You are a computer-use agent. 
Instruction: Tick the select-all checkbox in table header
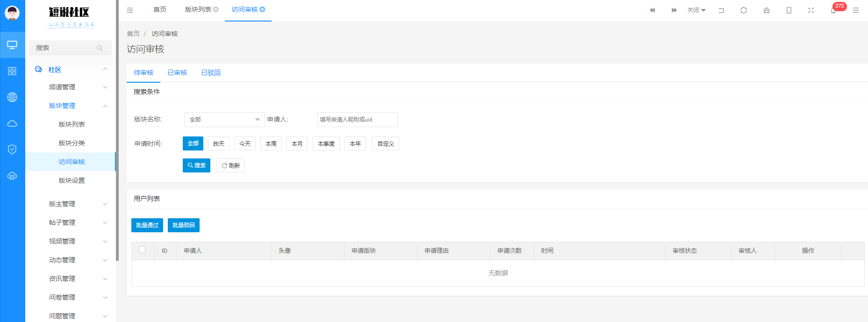[x=142, y=250]
